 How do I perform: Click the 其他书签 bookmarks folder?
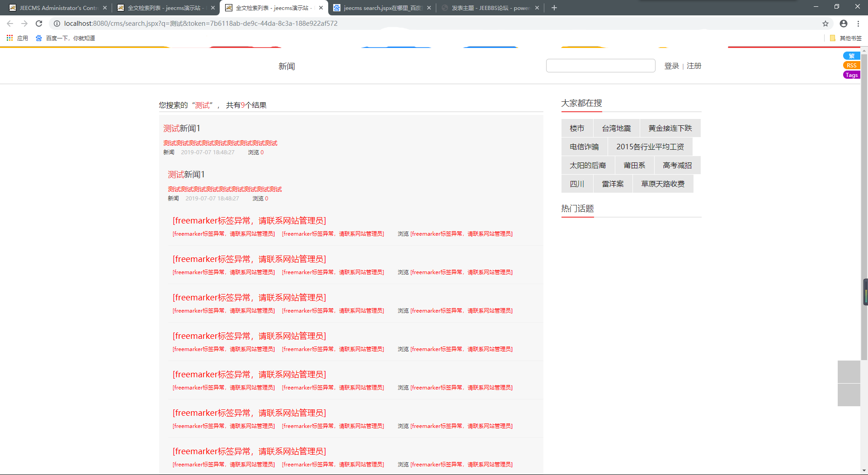[x=846, y=38]
